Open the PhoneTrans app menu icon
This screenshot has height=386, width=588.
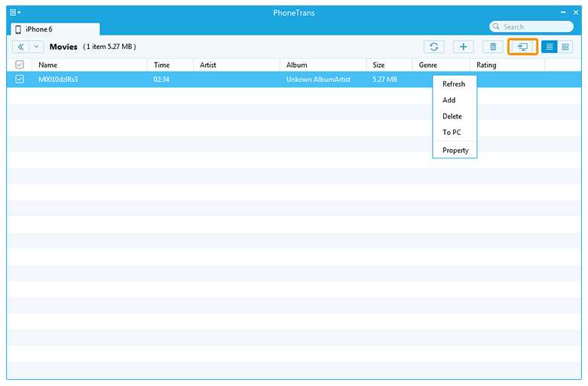click(x=14, y=13)
